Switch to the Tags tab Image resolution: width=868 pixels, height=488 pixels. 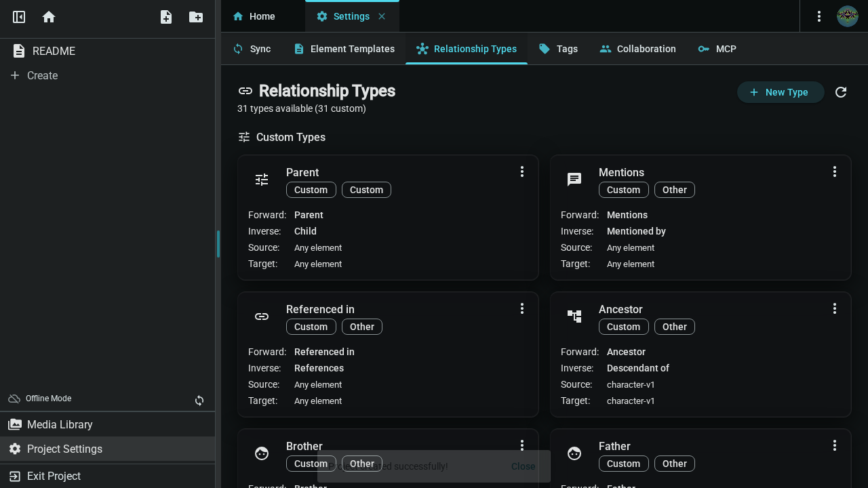click(558, 49)
